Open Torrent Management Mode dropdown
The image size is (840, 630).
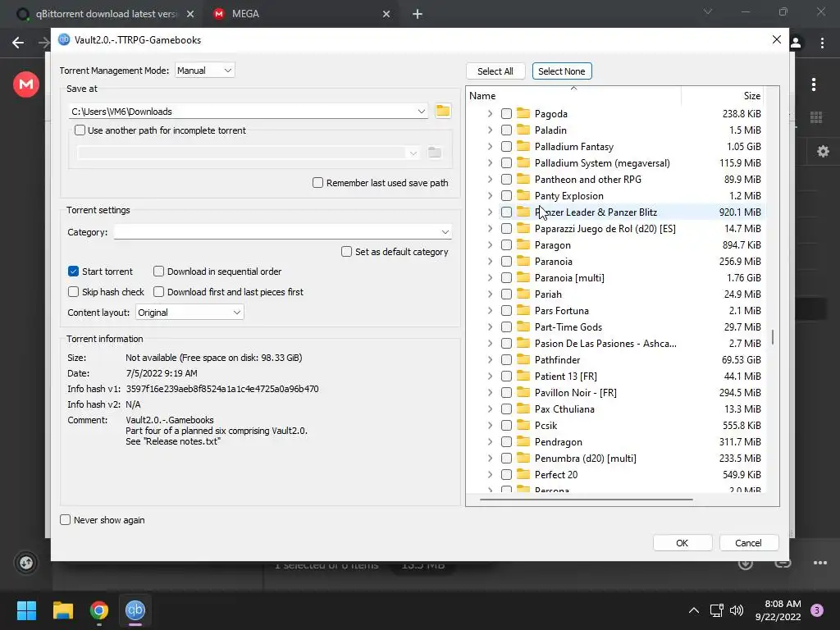(204, 71)
